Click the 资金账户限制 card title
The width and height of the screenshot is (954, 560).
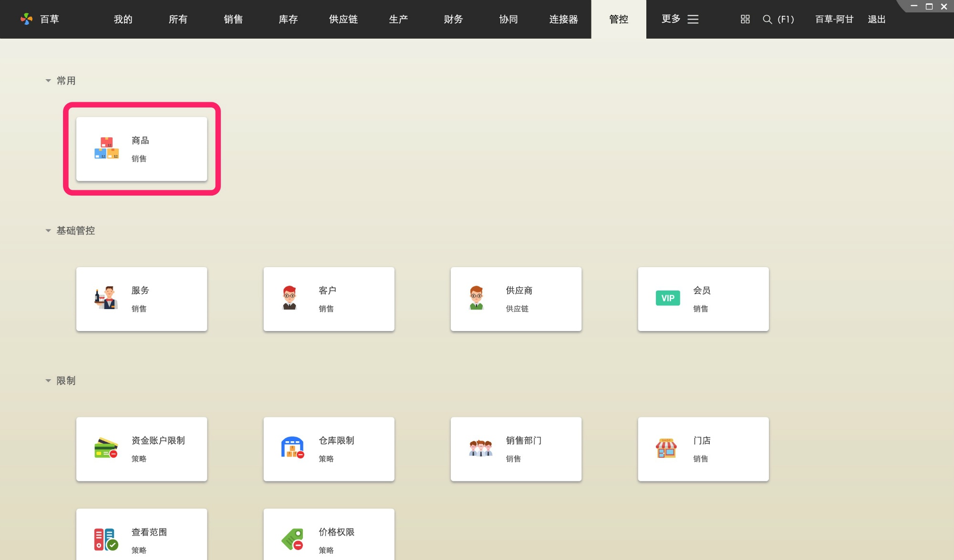tap(158, 440)
